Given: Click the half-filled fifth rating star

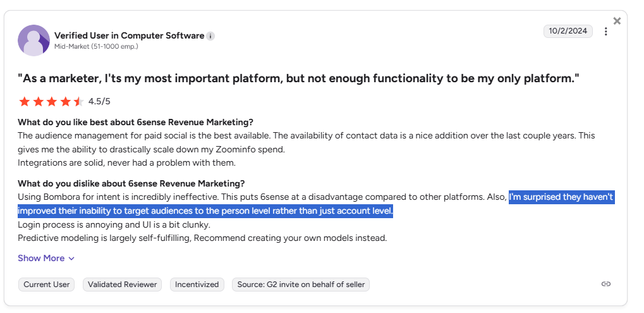Looking at the screenshot, I should pos(78,101).
